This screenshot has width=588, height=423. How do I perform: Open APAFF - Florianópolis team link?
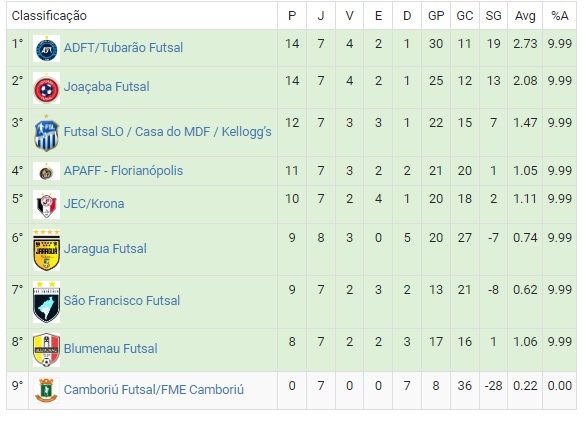tap(123, 171)
